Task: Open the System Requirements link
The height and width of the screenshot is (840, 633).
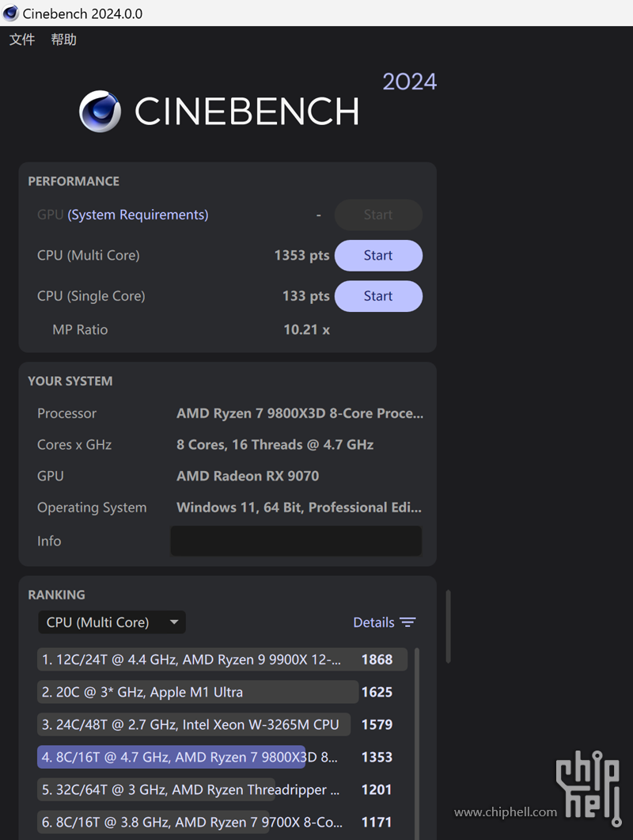Action: point(138,215)
